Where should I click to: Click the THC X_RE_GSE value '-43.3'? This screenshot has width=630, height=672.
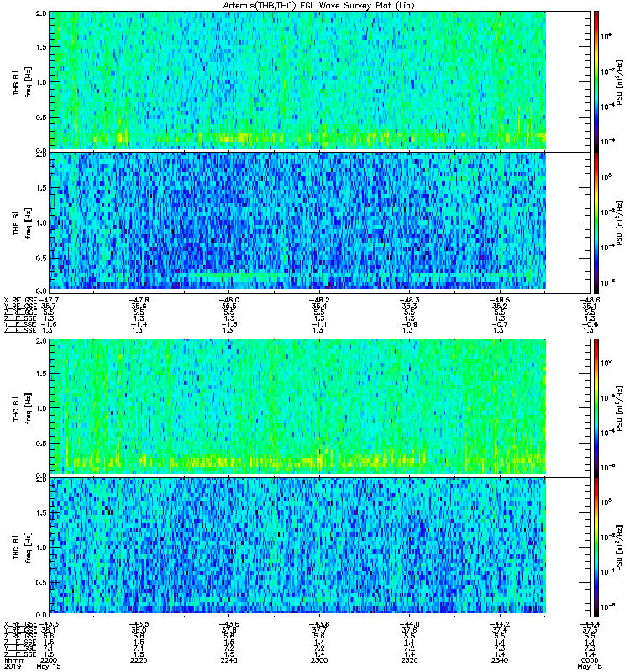click(x=48, y=624)
